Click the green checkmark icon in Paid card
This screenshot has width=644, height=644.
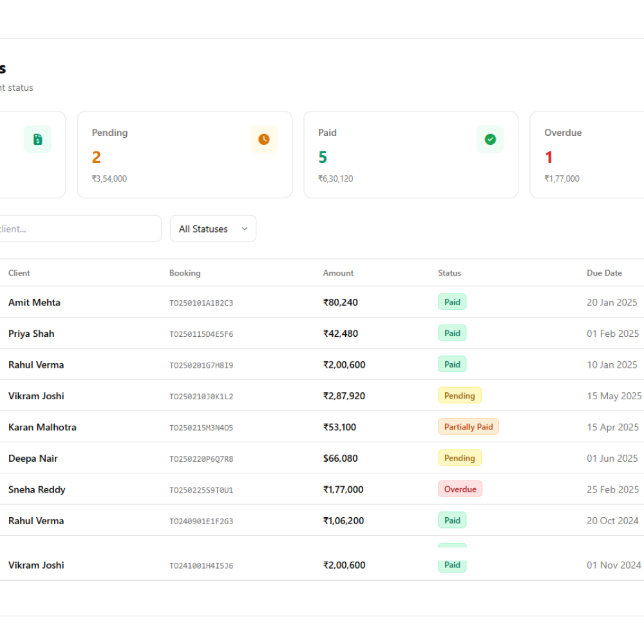[490, 139]
